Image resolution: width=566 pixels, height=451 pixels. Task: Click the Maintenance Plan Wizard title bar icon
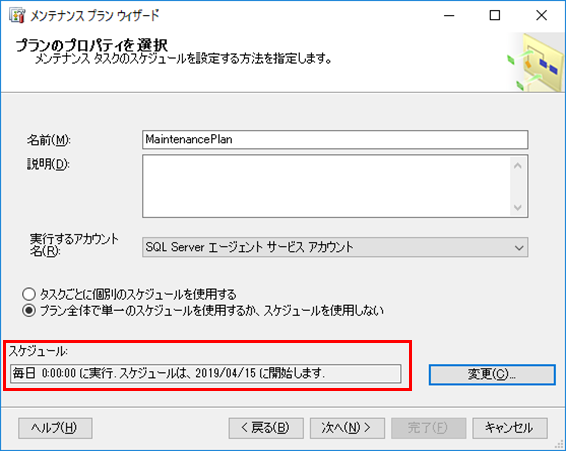click(17, 16)
